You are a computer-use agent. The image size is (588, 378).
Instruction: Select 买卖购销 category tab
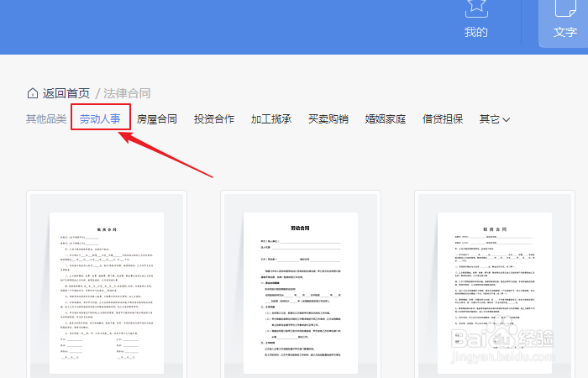328,119
